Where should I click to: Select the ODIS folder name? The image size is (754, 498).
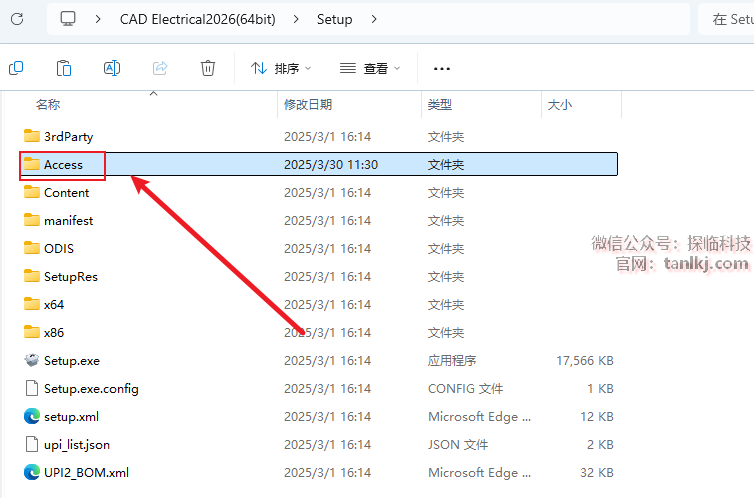pyautogui.click(x=59, y=248)
